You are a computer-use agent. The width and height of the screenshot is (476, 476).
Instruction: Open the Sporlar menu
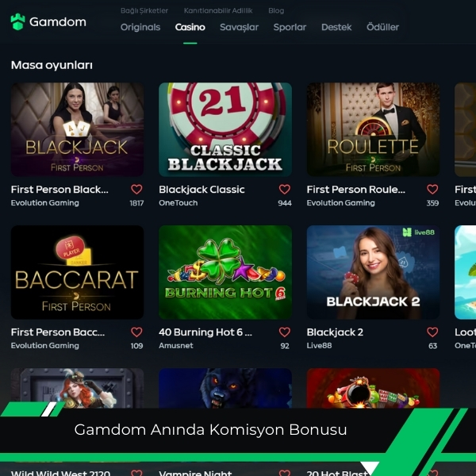(x=290, y=27)
